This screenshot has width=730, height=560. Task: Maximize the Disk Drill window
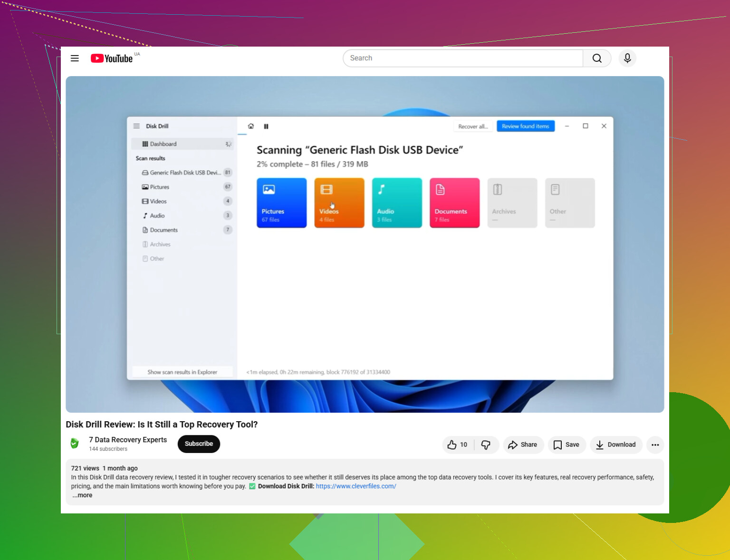pos(586,126)
